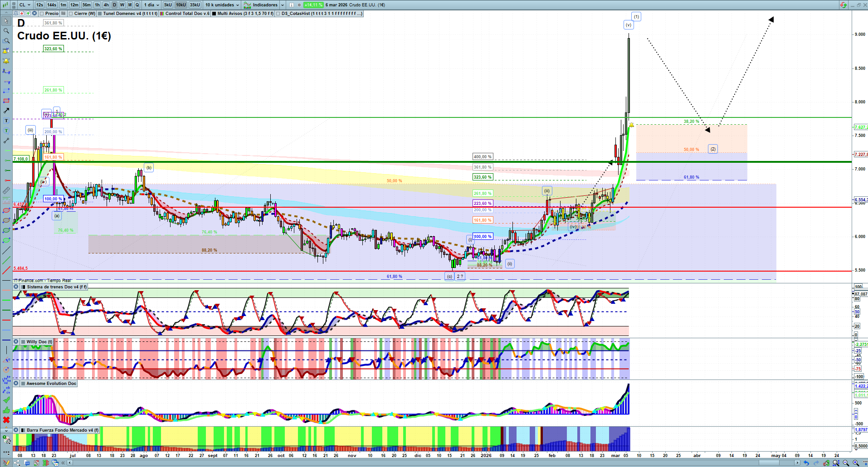
Task: Open the CL instrument dropdown
Action: pos(24,5)
